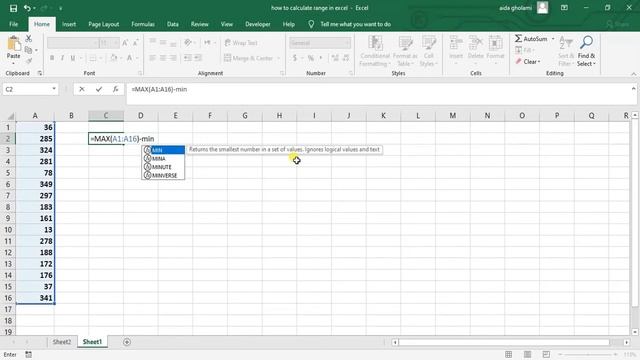Click the Sort & Filter icon

pyautogui.click(x=566, y=42)
